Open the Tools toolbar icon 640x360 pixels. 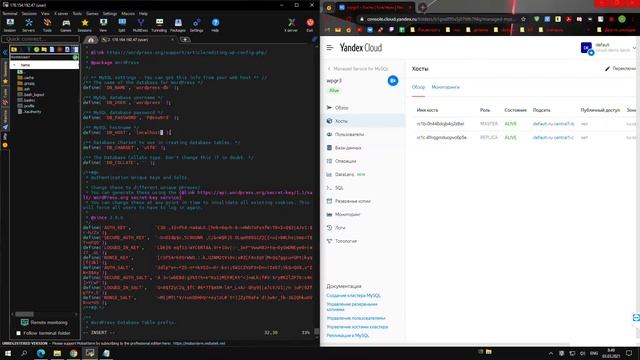[x=47, y=25]
